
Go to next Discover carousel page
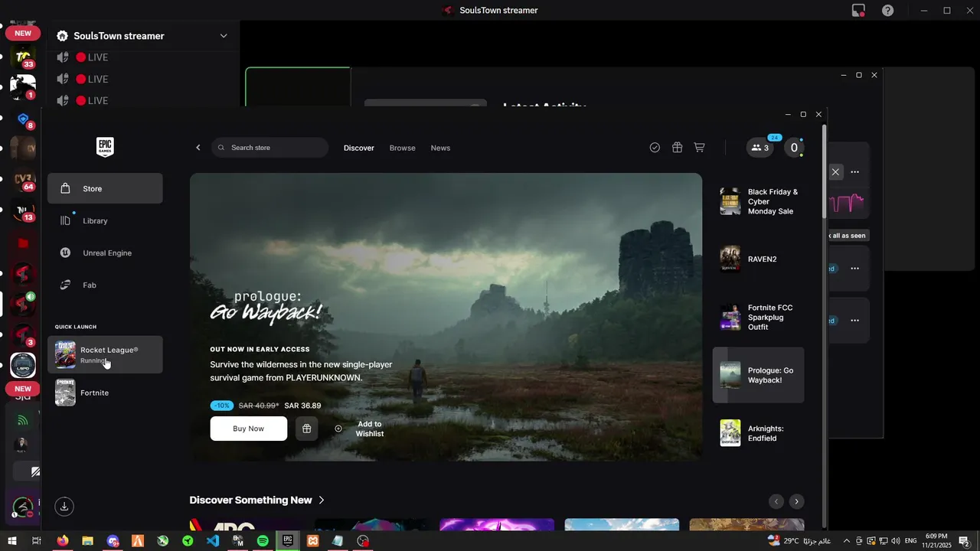point(796,501)
